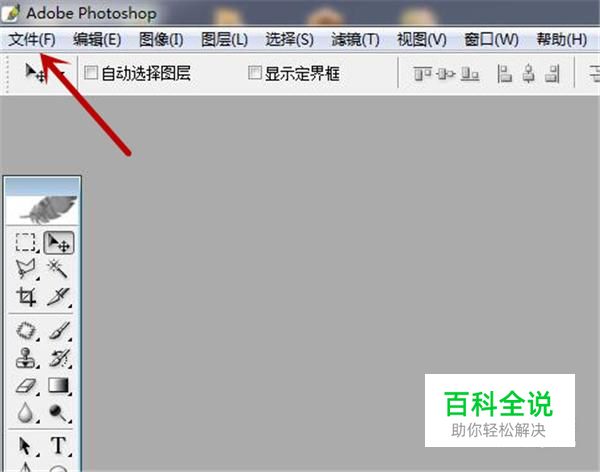Screen dimensions: 600x472
Task: Select the Magic Wand tool
Action: (x=58, y=269)
